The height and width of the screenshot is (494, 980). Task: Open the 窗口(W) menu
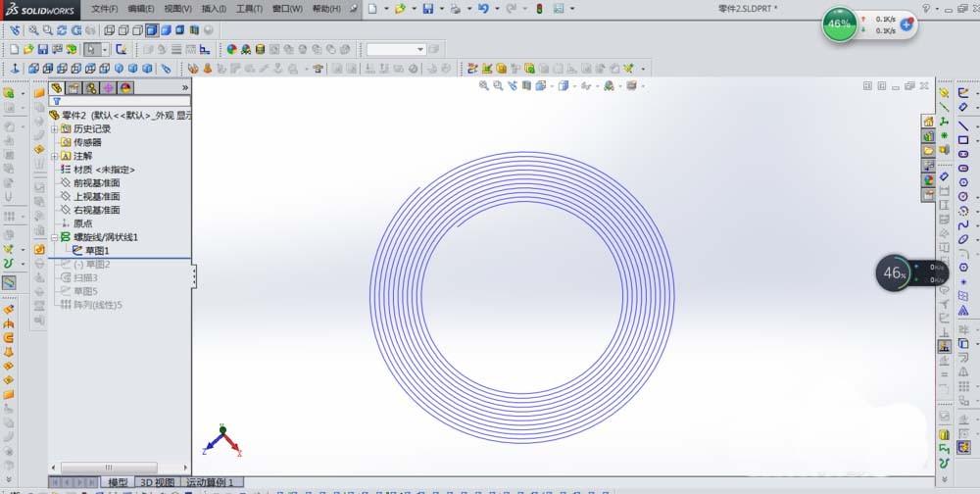point(287,9)
